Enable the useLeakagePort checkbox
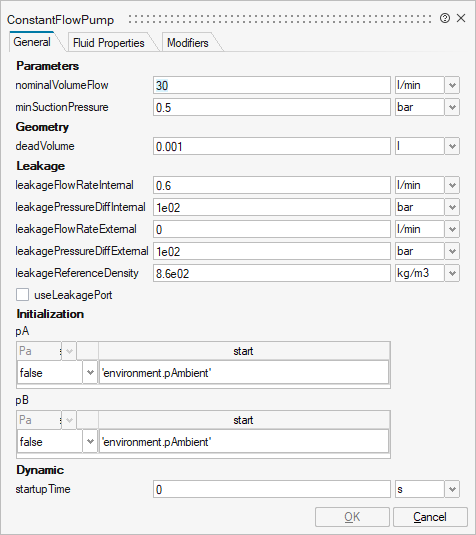This screenshot has height=535, width=476. point(23,295)
